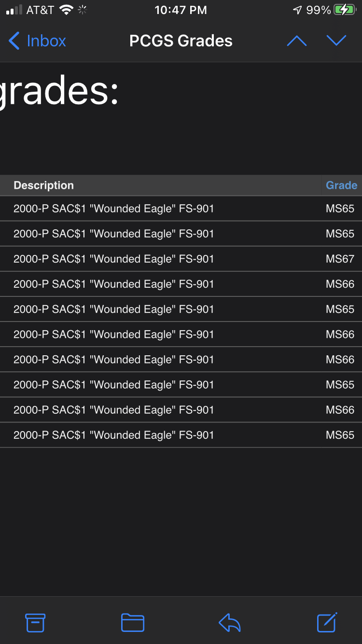
Task: Tap the first row's MS65 grade
Action: click(340, 209)
